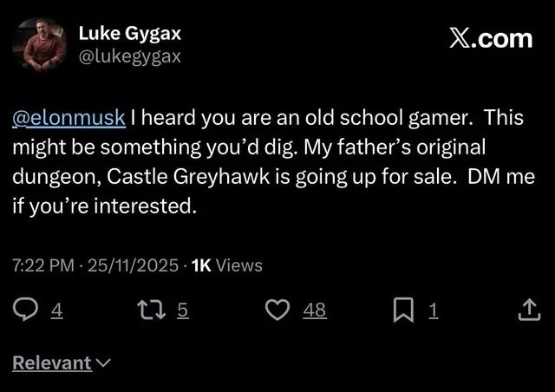The width and height of the screenshot is (555, 392).
Task: Click the 1K Views counter
Action: (226, 265)
